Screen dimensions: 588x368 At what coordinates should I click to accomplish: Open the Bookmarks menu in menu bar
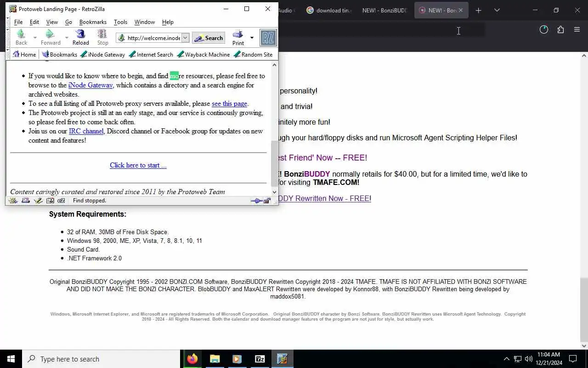93,22
